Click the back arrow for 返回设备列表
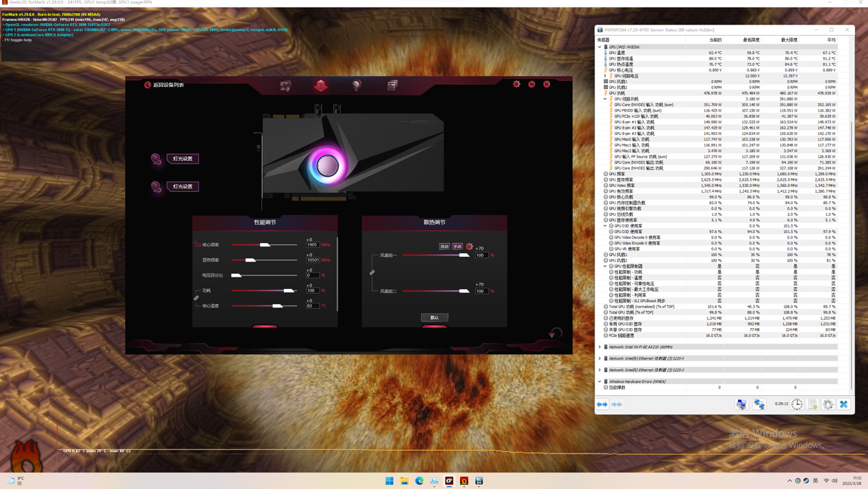868x489 pixels. (x=147, y=85)
